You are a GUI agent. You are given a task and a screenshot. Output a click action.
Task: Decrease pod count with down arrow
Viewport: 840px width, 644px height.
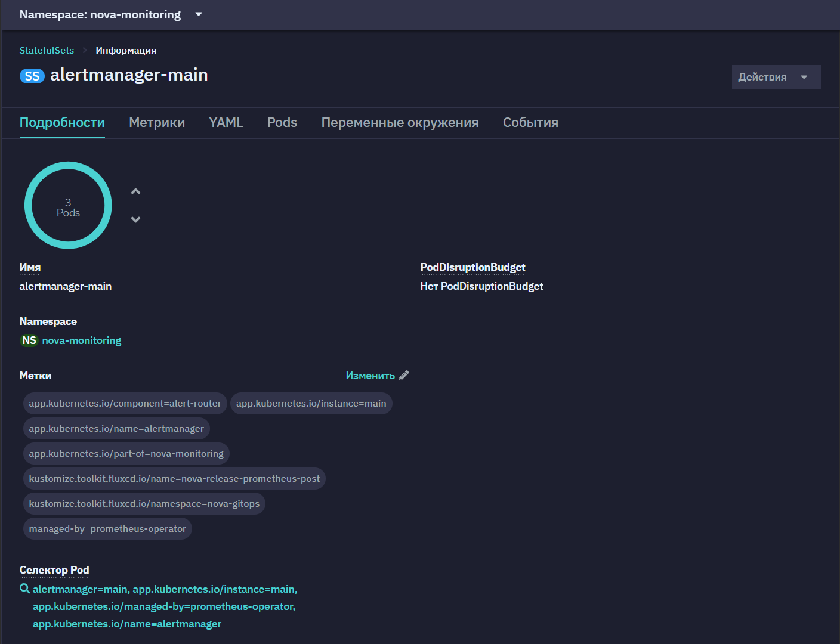[x=135, y=219]
